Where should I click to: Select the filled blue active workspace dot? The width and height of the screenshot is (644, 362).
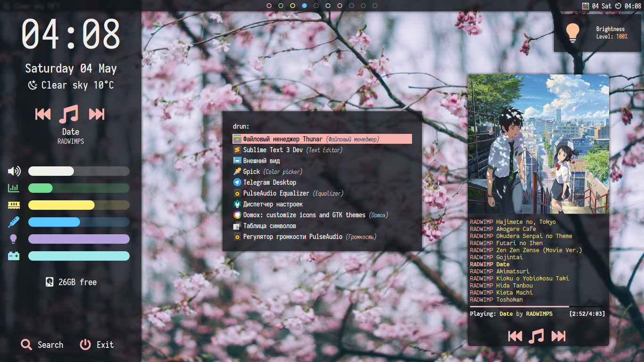(305, 6)
